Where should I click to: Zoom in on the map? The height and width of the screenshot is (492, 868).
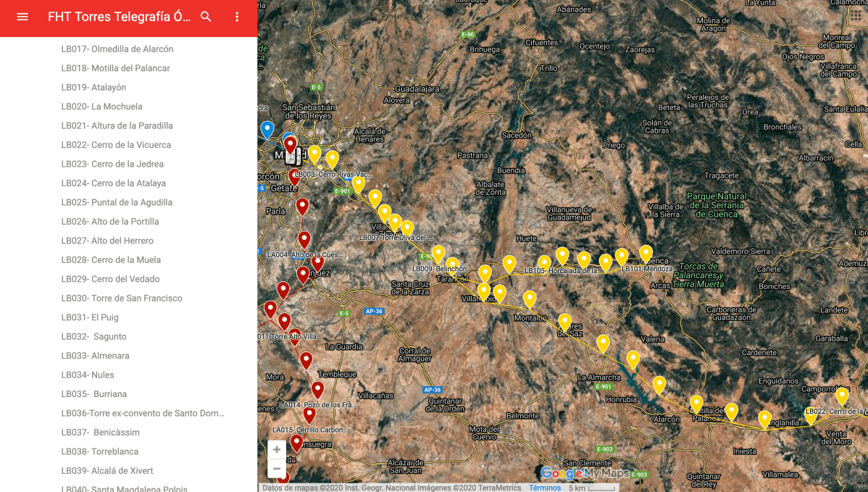pyautogui.click(x=277, y=450)
